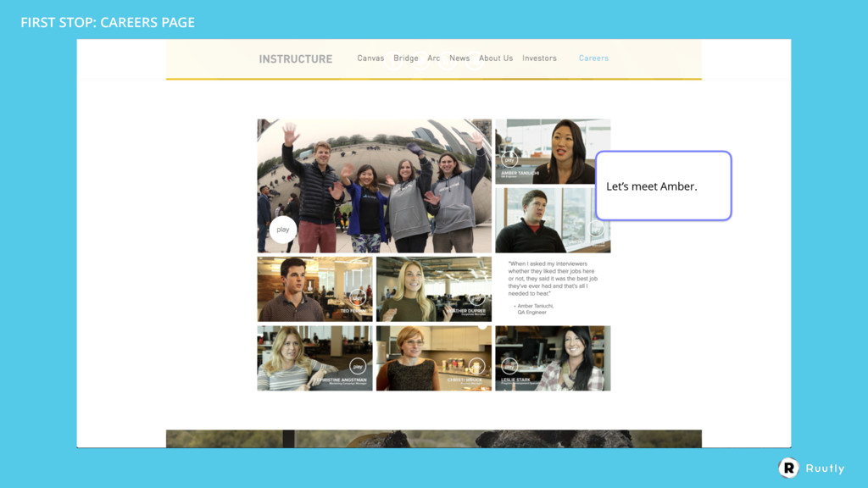This screenshot has height=488, width=868.
Task: Play Ted Ferrin's video
Action: point(358,297)
